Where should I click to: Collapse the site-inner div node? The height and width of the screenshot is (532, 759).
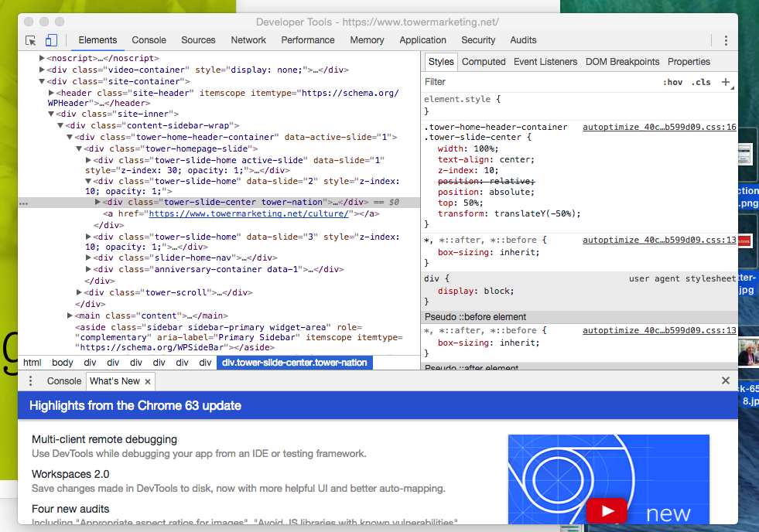click(x=51, y=114)
